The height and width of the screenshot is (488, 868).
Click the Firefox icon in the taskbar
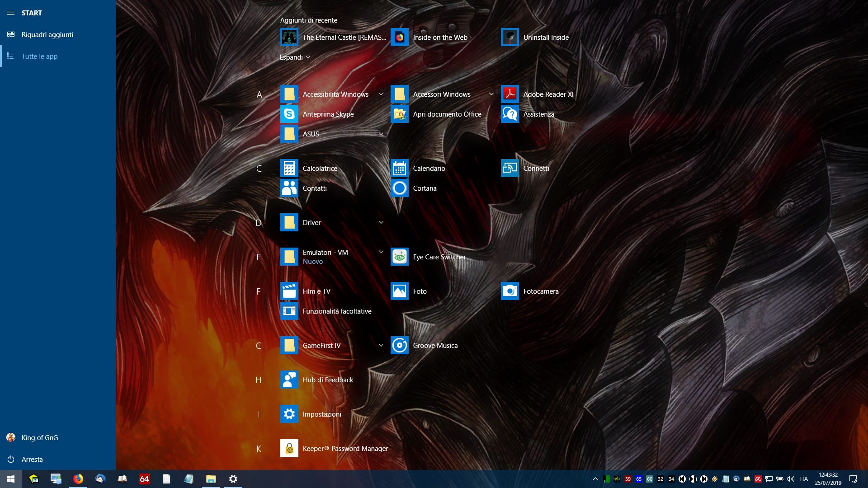[78, 479]
